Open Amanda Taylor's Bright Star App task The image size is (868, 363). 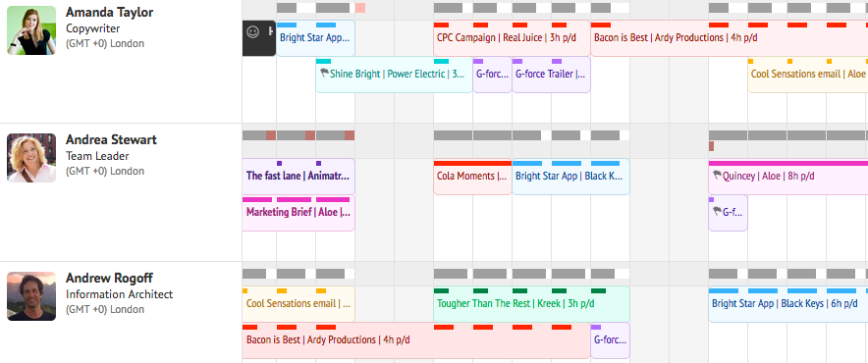point(315,38)
